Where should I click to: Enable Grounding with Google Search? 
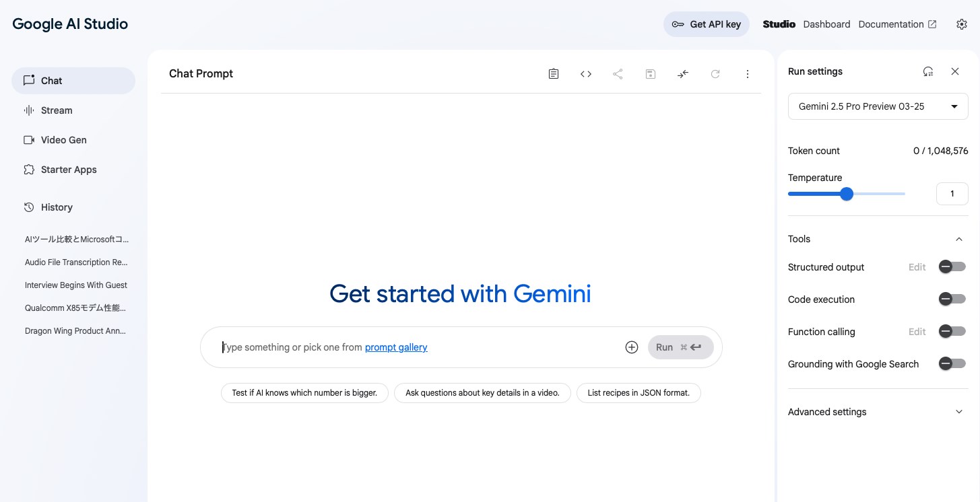[952, 364]
